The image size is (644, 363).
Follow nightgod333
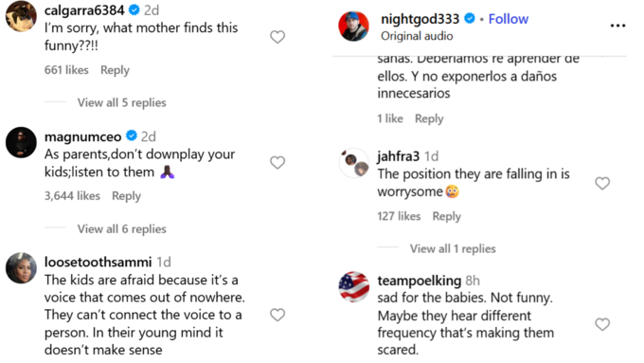508,19
